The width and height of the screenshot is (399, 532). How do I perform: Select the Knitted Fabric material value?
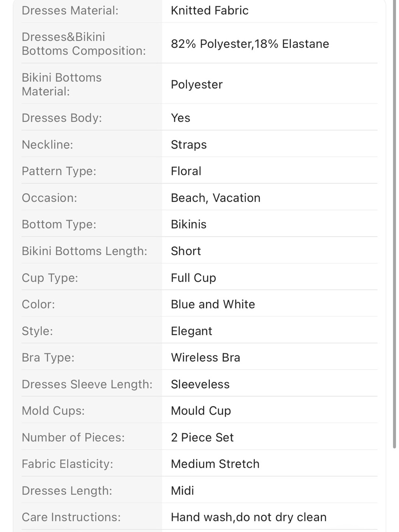[x=209, y=10]
